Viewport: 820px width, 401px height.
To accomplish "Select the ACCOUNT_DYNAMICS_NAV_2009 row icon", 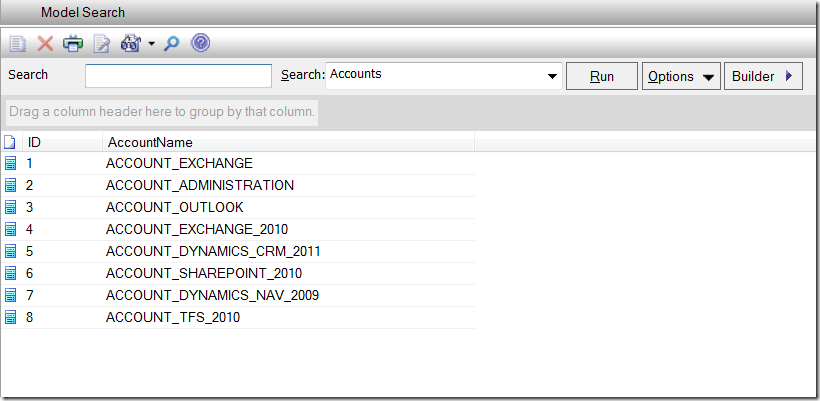I will coord(10,295).
